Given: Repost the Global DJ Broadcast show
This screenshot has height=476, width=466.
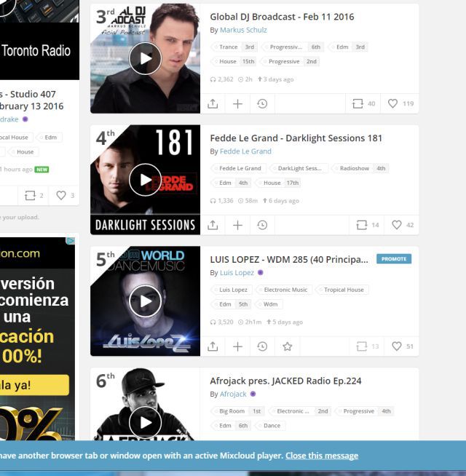Looking at the screenshot, I should (363, 104).
